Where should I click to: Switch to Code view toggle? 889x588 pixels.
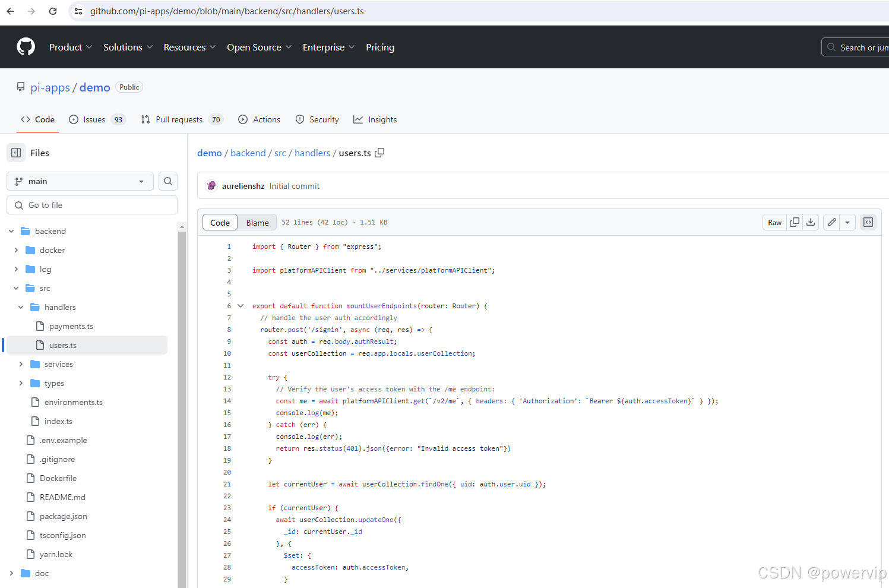coord(220,223)
